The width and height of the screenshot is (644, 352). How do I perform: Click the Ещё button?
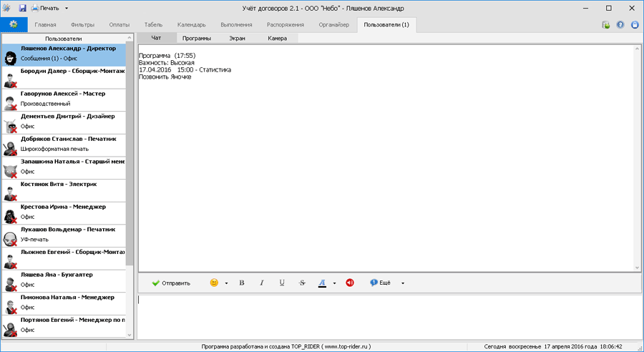tap(381, 283)
